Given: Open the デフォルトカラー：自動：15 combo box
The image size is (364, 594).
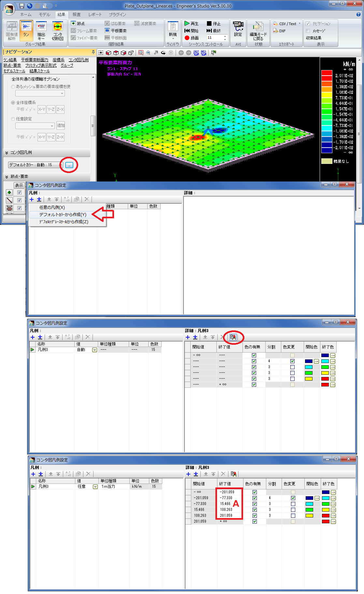Looking at the screenshot, I should (36, 165).
